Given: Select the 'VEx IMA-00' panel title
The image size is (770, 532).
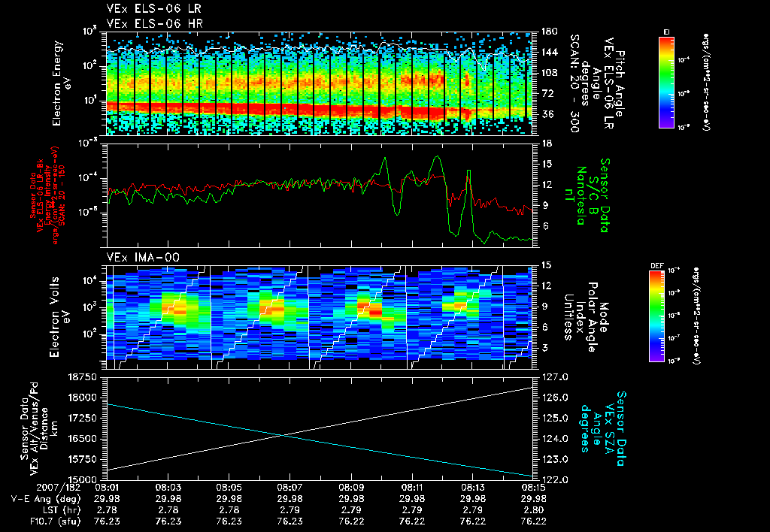Looking at the screenshot, I should pos(143,257).
